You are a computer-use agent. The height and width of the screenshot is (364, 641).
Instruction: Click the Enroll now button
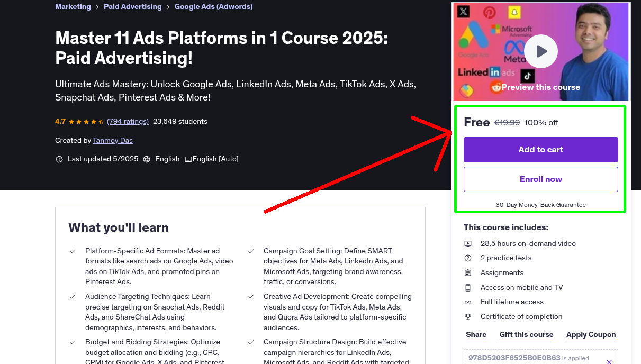point(541,179)
